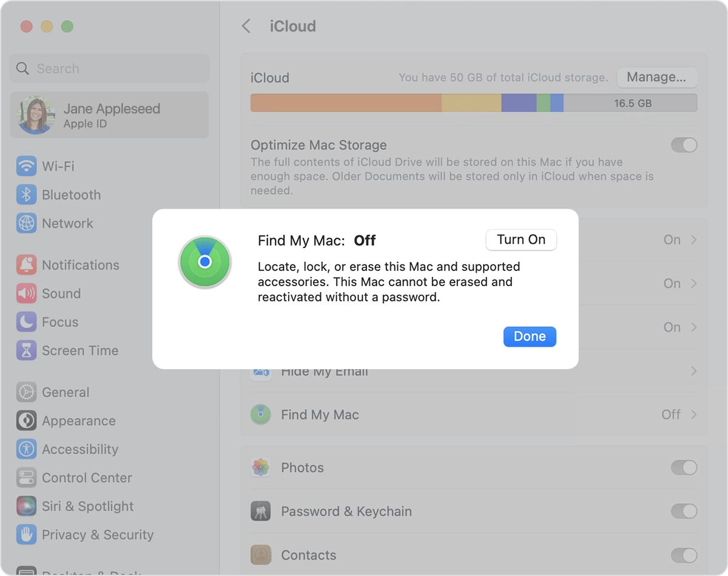
Task: Expand the Hide My Email row chevron
Action: coord(693,371)
